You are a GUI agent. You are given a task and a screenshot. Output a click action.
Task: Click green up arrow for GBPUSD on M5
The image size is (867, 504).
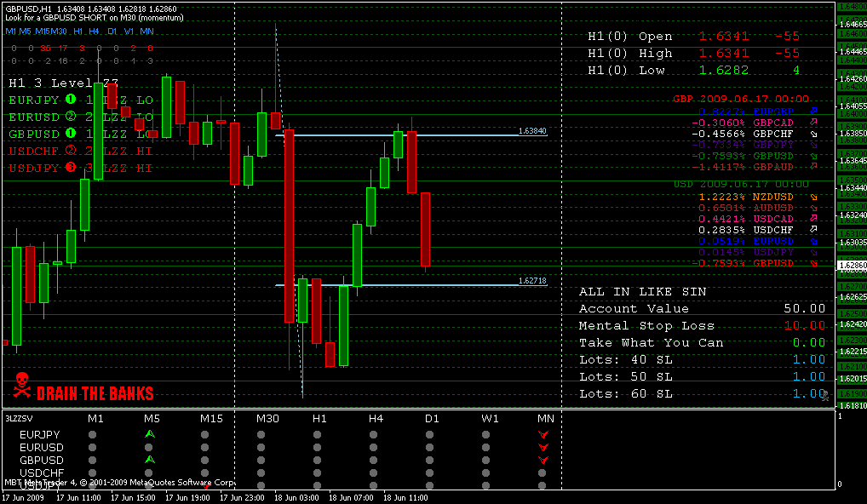coord(149,460)
